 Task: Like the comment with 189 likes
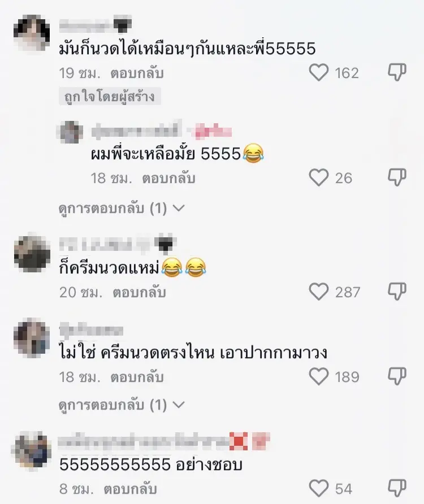318,376
